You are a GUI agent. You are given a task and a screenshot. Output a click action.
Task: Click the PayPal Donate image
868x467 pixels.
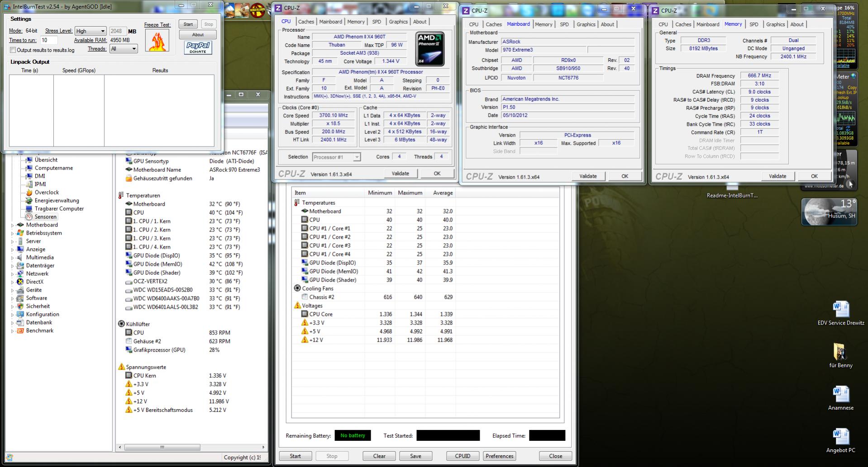point(198,47)
